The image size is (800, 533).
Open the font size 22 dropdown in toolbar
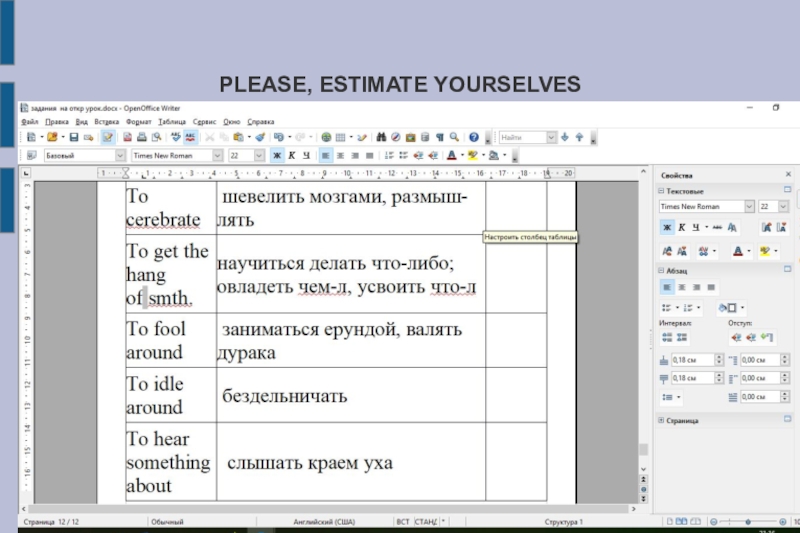pos(260,156)
